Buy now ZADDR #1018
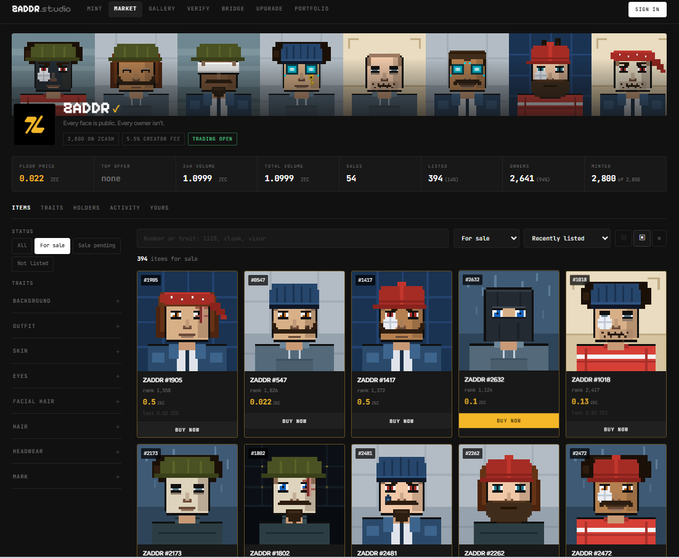 click(x=616, y=429)
